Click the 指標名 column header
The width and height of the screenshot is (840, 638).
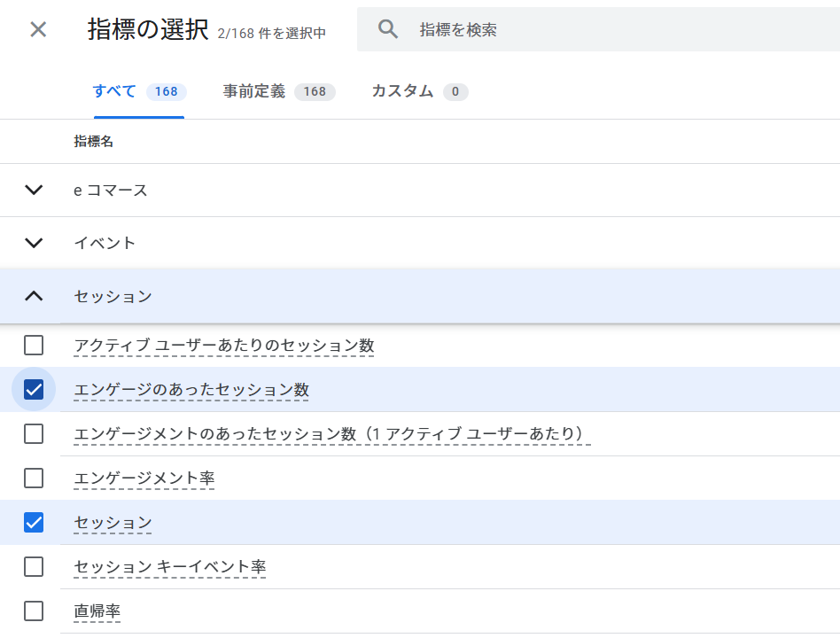pos(93,142)
